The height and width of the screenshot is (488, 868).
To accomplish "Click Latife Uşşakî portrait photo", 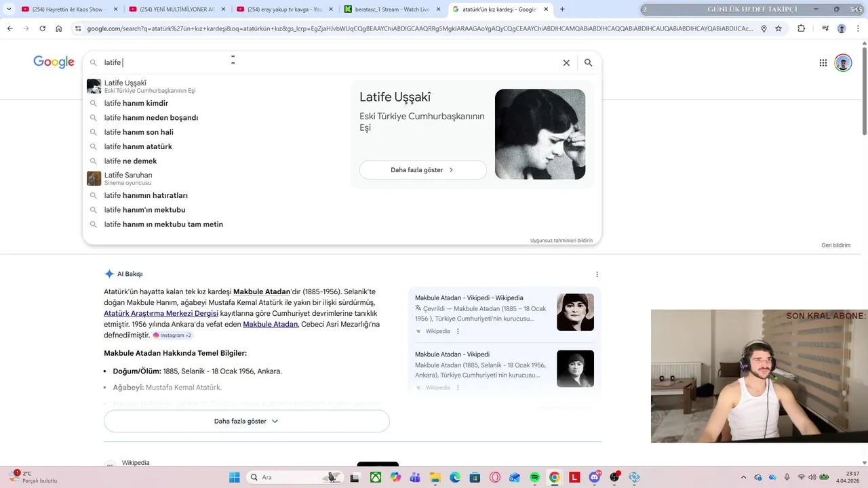I will point(540,134).
